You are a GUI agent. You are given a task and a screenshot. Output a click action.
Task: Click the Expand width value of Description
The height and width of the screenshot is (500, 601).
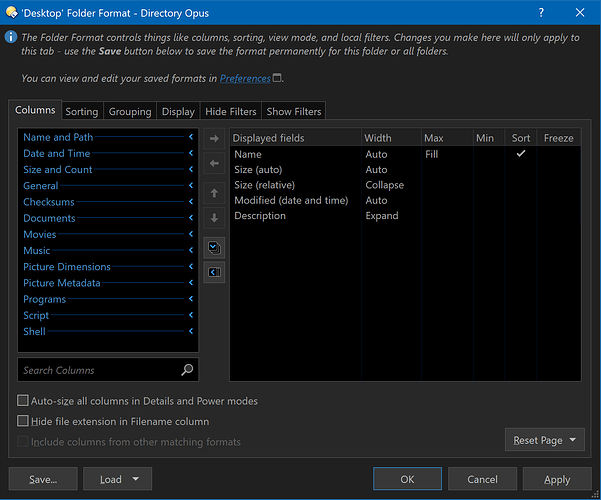[x=382, y=215]
